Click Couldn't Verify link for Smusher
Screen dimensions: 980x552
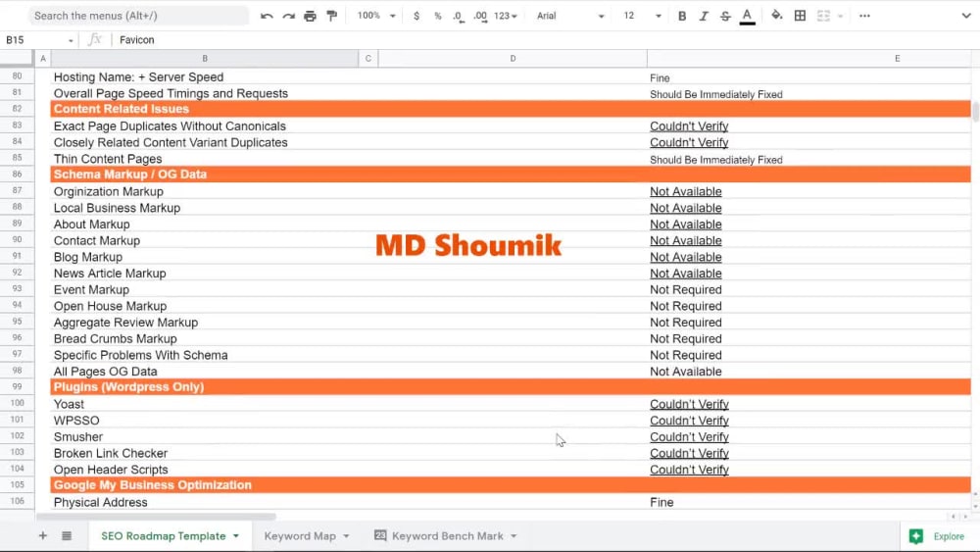pos(689,437)
